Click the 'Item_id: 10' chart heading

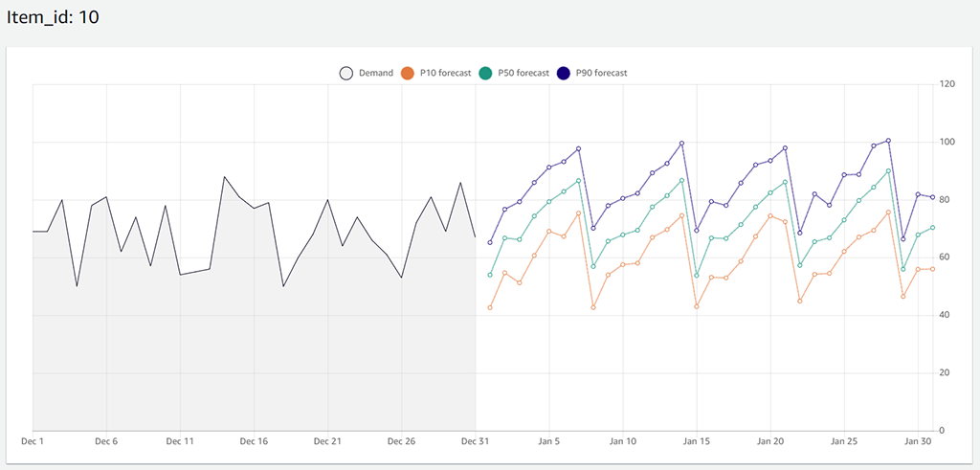pyautogui.click(x=53, y=17)
